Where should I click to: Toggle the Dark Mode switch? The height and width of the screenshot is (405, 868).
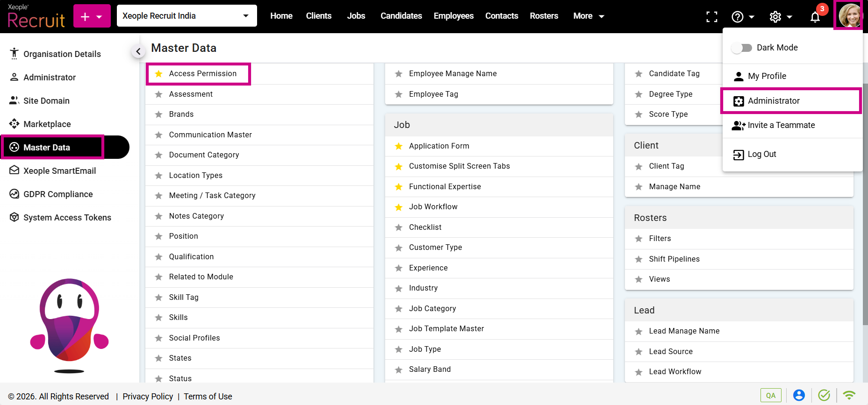coord(742,48)
